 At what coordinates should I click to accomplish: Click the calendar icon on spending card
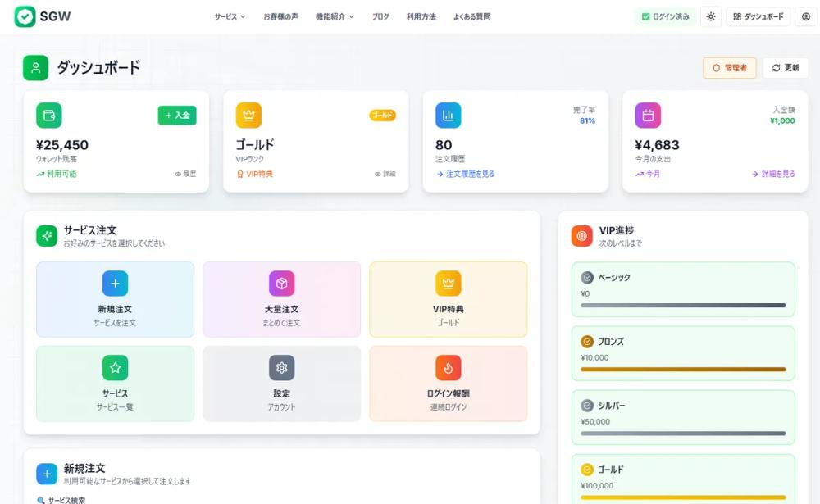coord(648,116)
